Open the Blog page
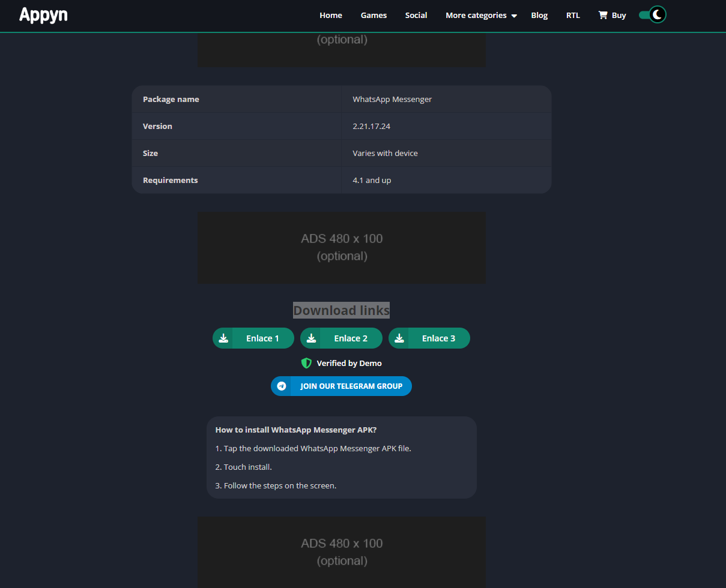Viewport: 726px width, 588px height. tap(539, 16)
